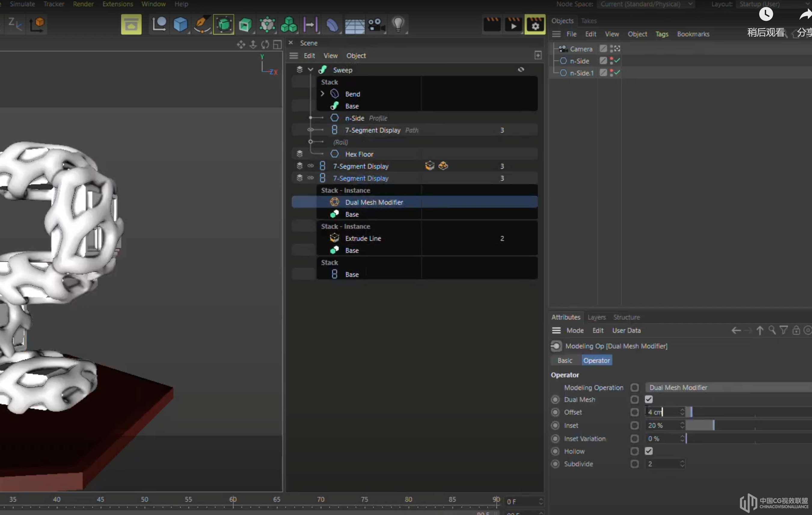Toggle the Hollow checkbox
This screenshot has width=812, height=515.
(648, 451)
